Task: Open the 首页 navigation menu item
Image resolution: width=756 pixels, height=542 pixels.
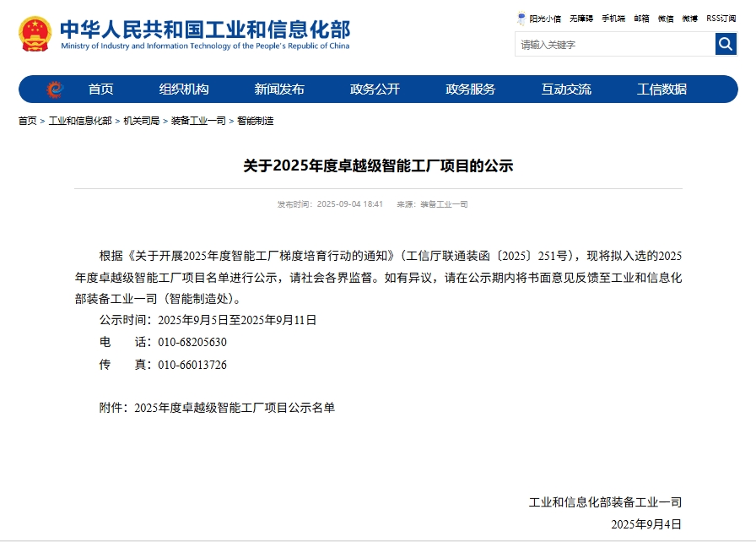Action: [101, 89]
